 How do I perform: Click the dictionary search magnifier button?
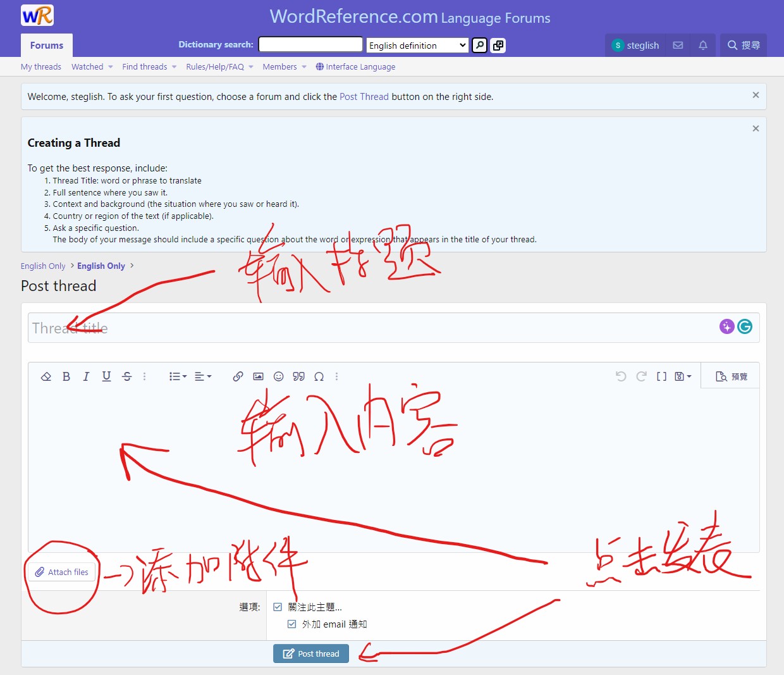tap(480, 46)
